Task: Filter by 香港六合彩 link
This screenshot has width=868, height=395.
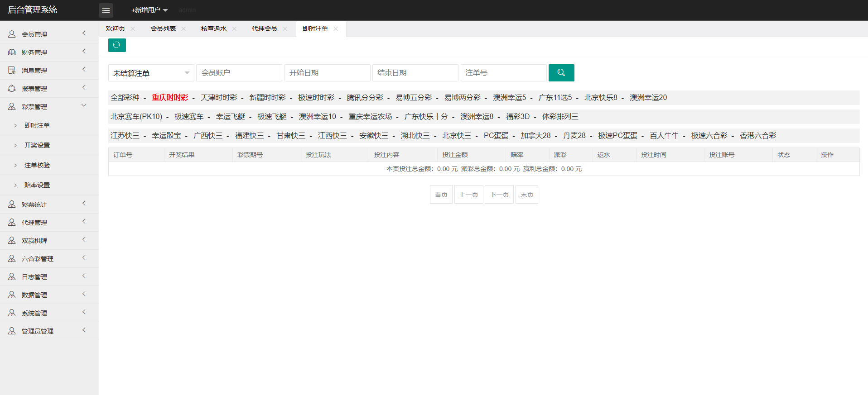Action: click(x=758, y=136)
